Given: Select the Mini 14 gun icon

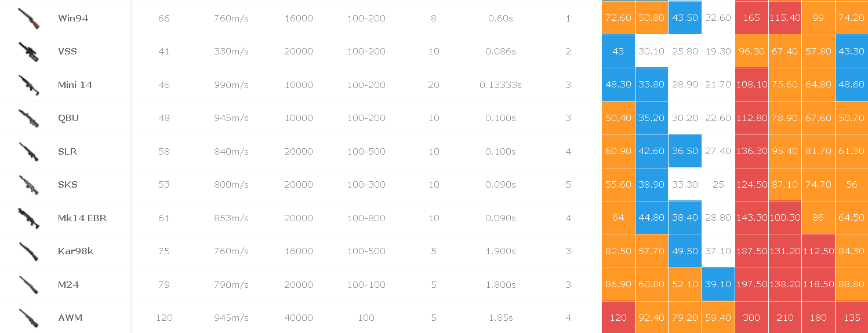Looking at the screenshot, I should [x=28, y=85].
